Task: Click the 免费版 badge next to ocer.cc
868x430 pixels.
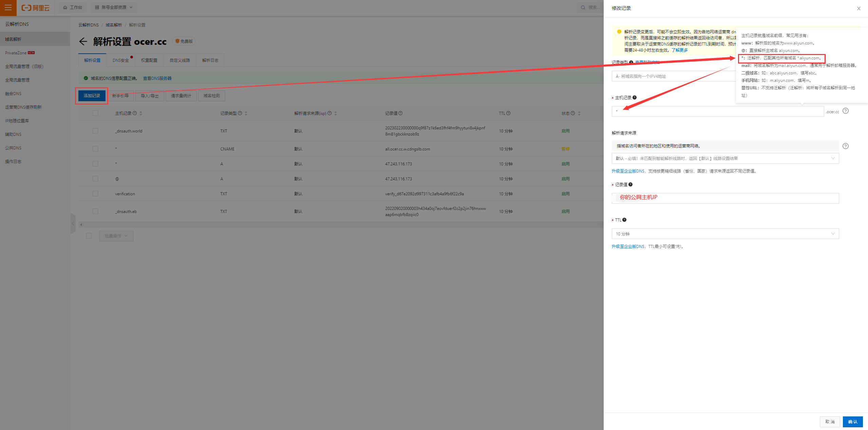Action: pyautogui.click(x=184, y=41)
